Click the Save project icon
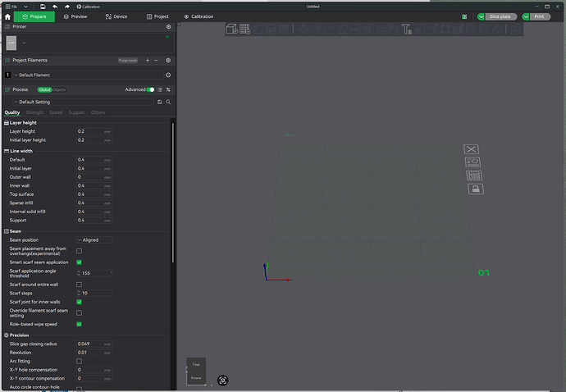The image size is (566, 392). pos(43,7)
